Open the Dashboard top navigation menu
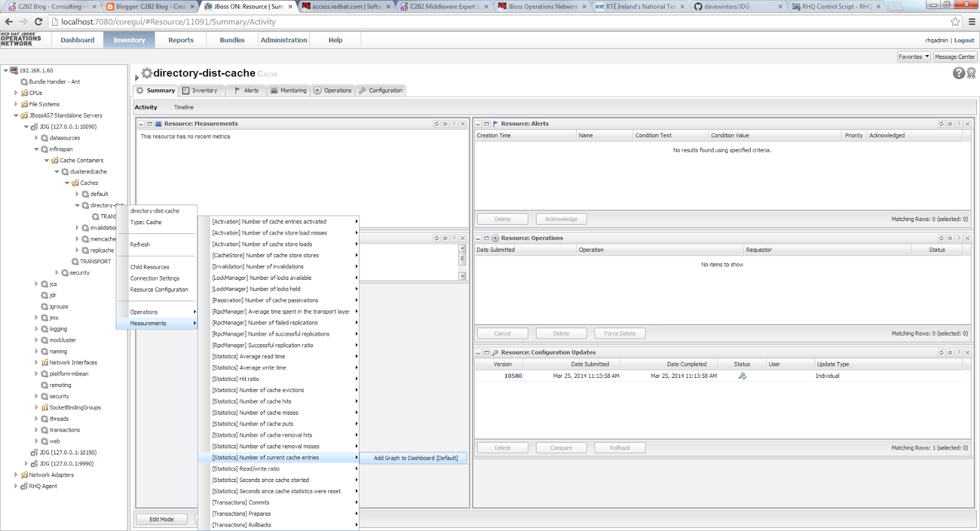 click(x=77, y=40)
